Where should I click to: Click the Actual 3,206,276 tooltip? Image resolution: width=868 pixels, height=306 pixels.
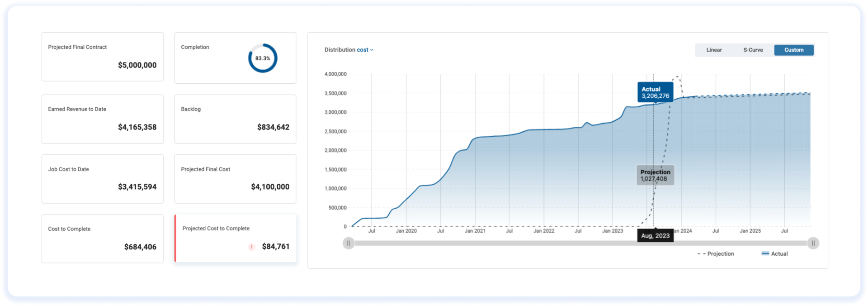pyautogui.click(x=656, y=92)
